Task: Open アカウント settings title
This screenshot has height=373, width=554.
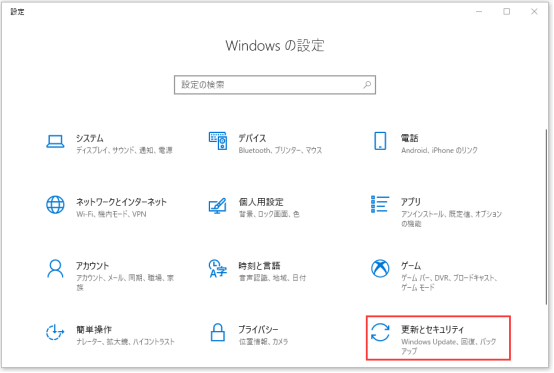Action: [x=93, y=266]
